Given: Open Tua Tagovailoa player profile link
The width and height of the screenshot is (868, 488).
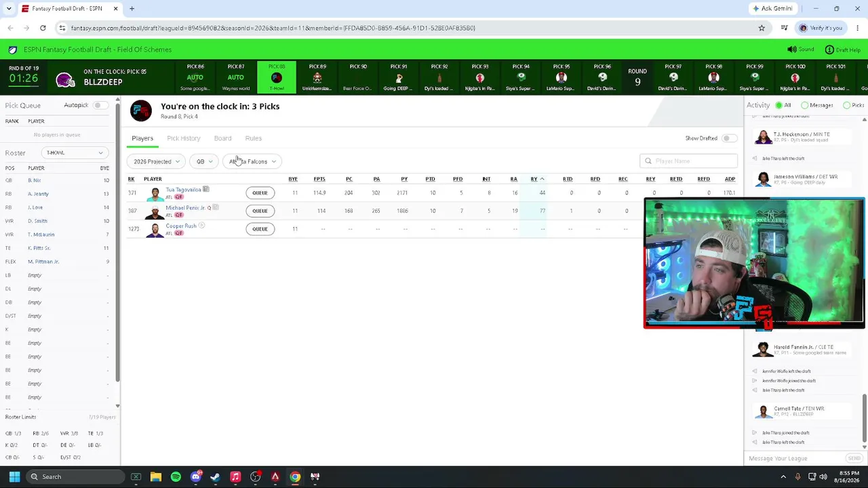Looking at the screenshot, I should pos(183,190).
